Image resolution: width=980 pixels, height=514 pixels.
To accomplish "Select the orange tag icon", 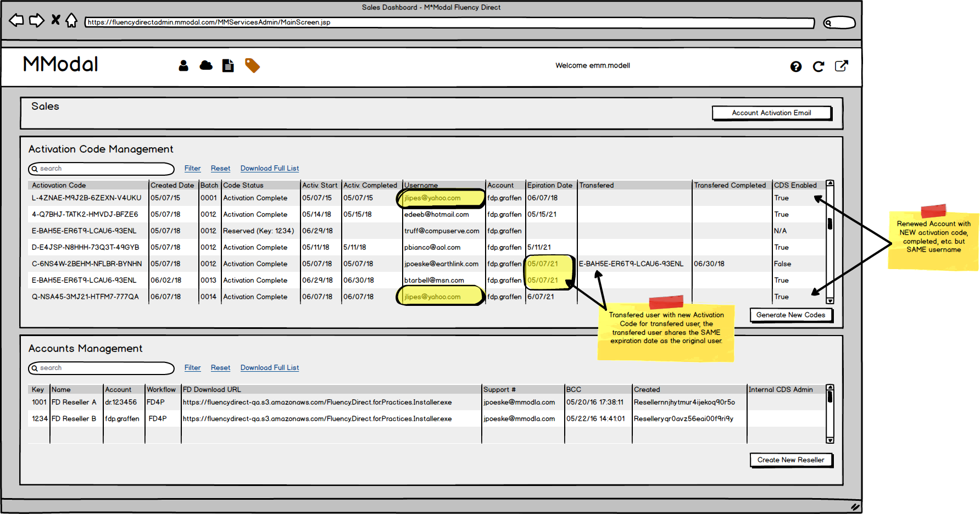I will (252, 65).
